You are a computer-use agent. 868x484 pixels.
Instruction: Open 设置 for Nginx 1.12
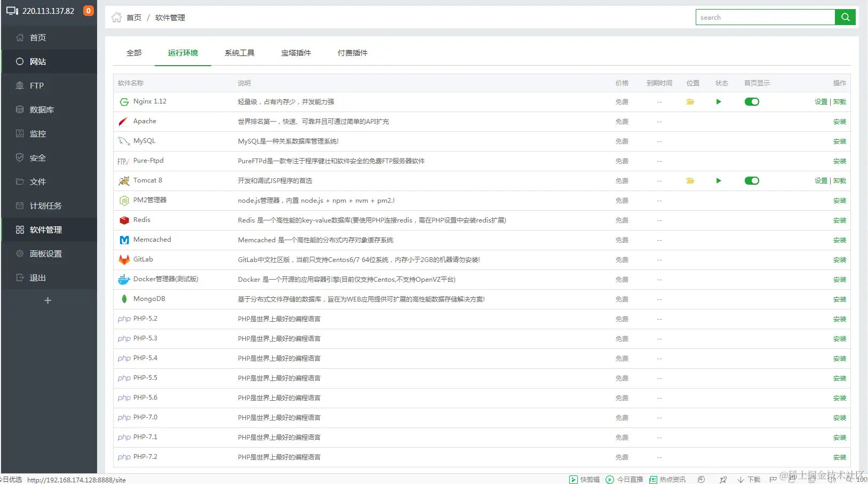[x=821, y=102]
